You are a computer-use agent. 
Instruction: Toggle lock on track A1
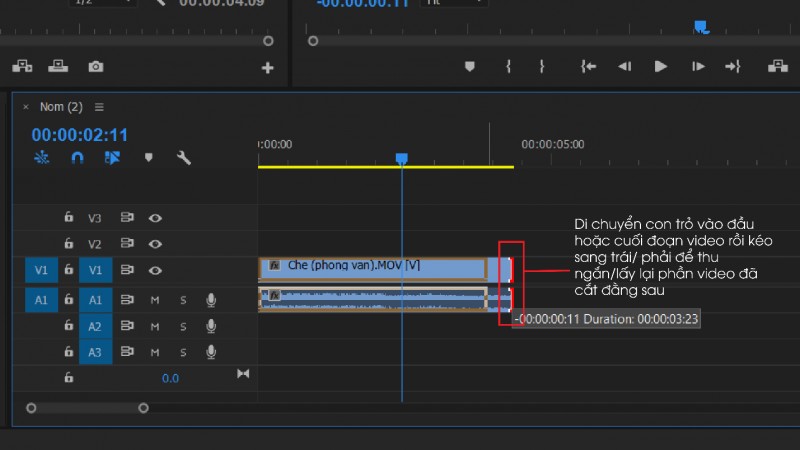click(69, 299)
